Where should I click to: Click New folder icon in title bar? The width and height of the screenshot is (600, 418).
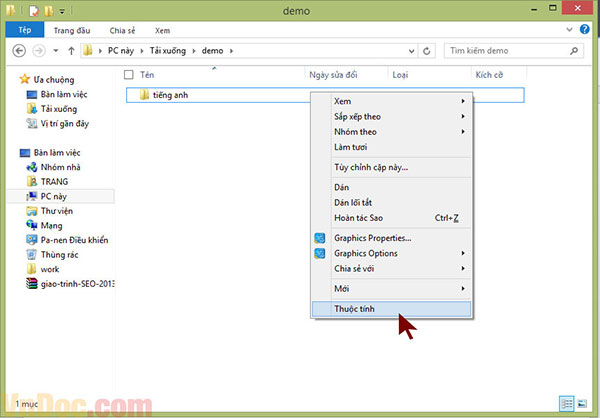[x=49, y=11]
